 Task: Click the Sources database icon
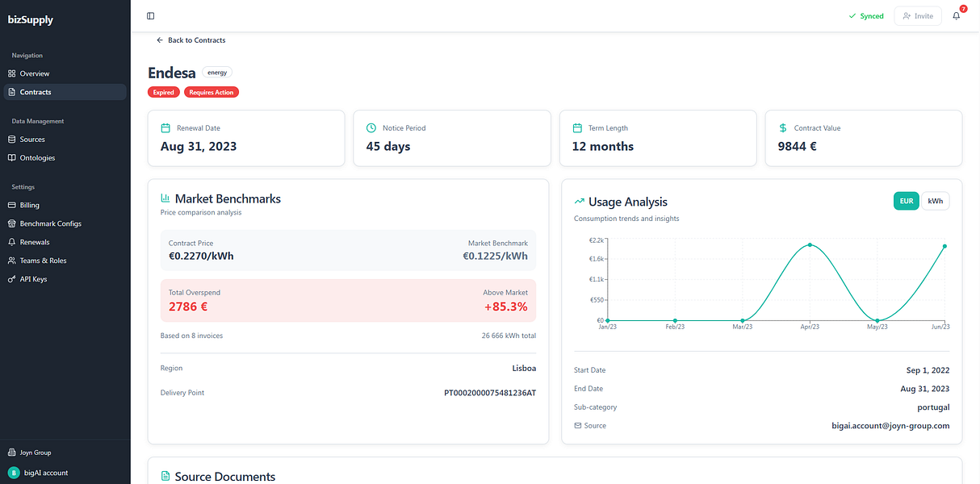12,140
